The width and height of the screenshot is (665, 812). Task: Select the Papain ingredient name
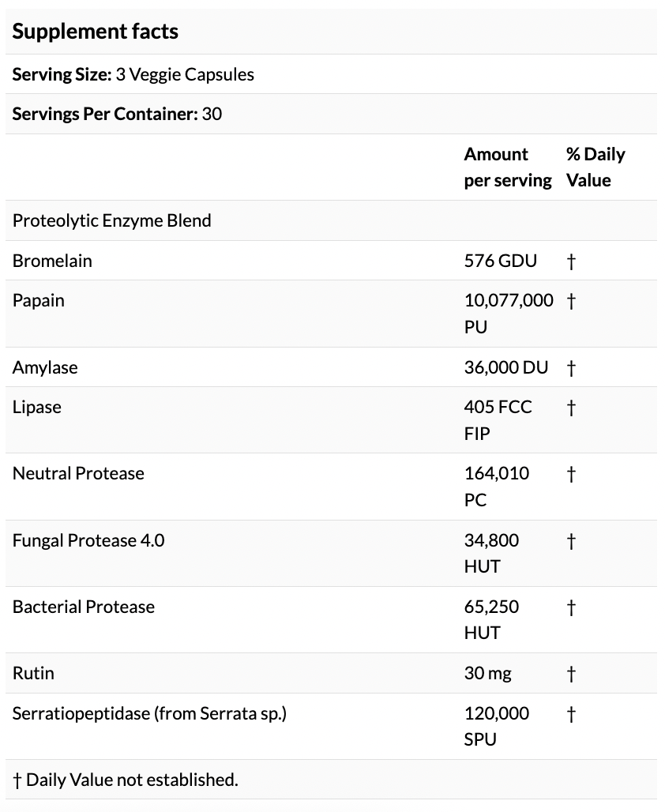pos(39,301)
